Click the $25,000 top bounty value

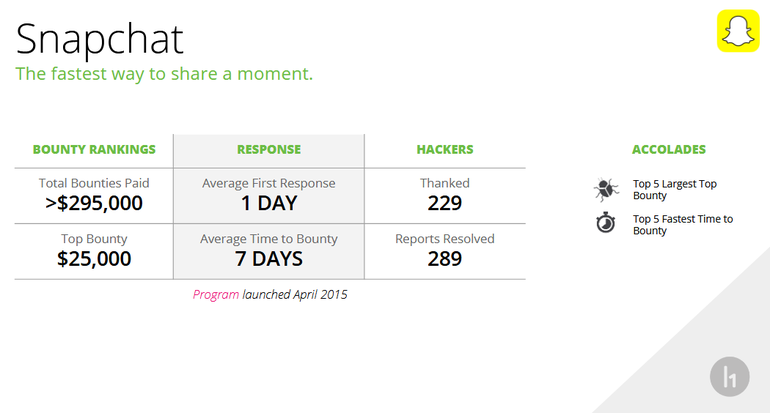94,259
